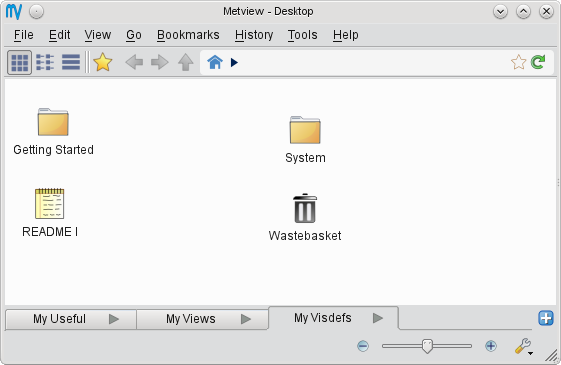
Task: Click the round pin button beside logo
Action: [x=36, y=12]
